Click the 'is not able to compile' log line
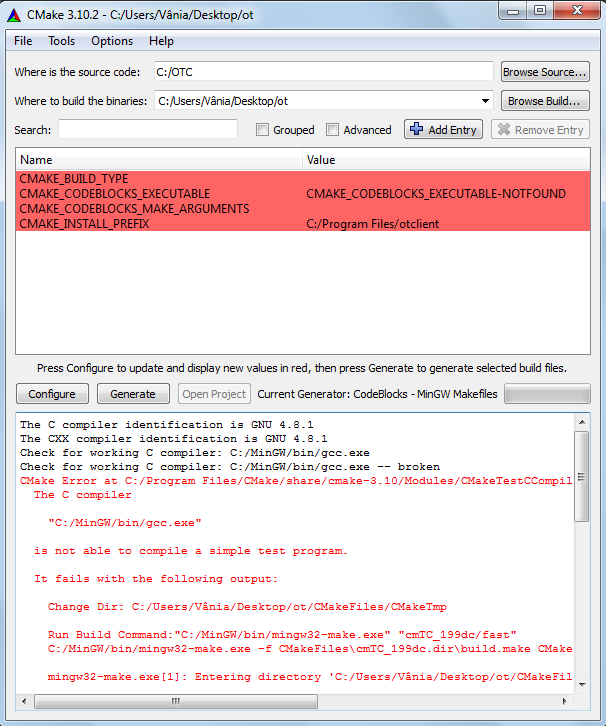 [190, 551]
